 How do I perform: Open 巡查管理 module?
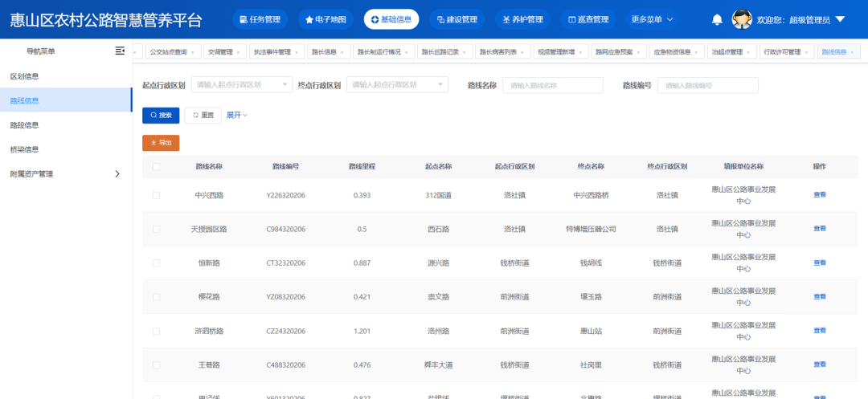pos(588,19)
